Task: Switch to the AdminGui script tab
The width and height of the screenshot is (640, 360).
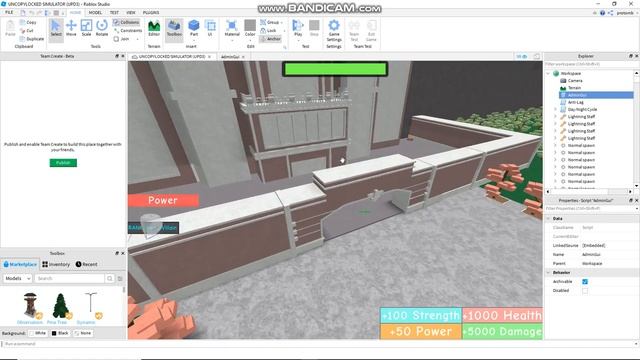Action: pos(230,57)
